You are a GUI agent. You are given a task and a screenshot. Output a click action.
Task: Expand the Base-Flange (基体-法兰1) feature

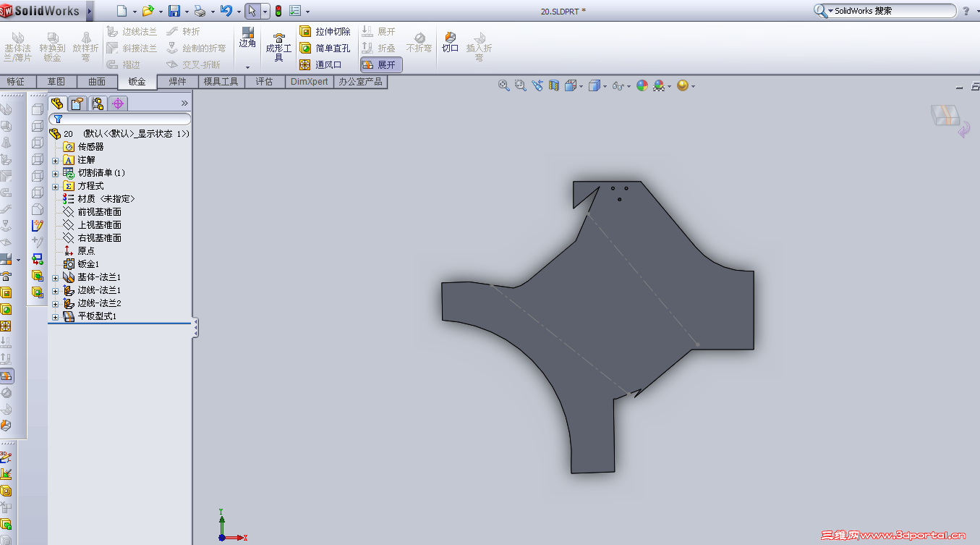56,277
